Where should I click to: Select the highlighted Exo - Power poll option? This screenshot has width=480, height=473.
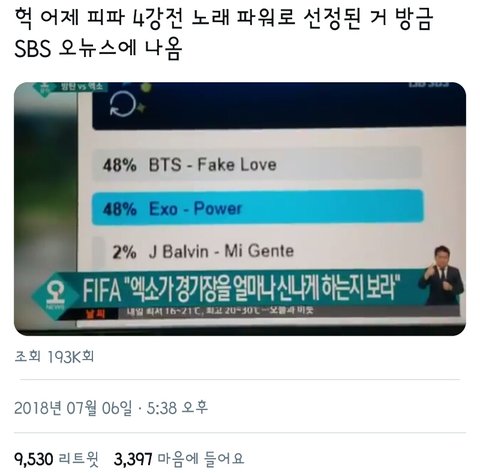[x=258, y=208]
